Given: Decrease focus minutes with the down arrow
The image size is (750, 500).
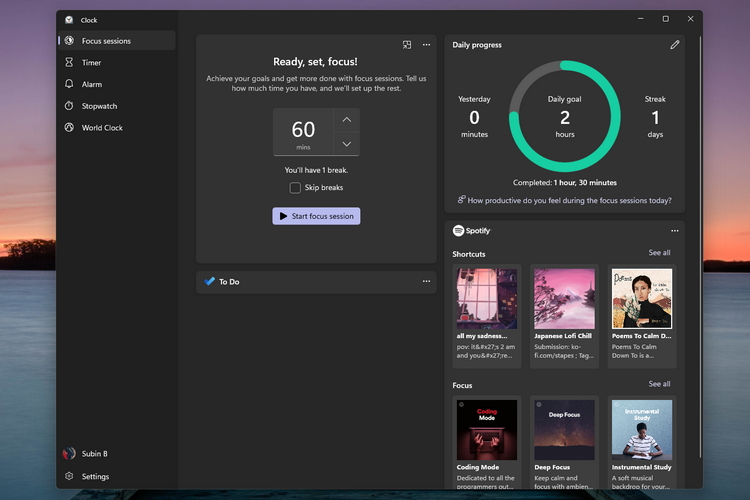Looking at the screenshot, I should [346, 144].
